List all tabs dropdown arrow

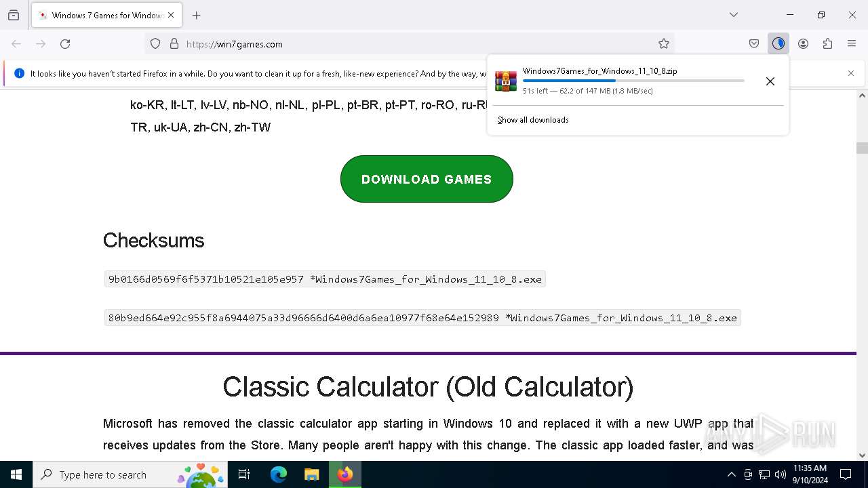733,15
